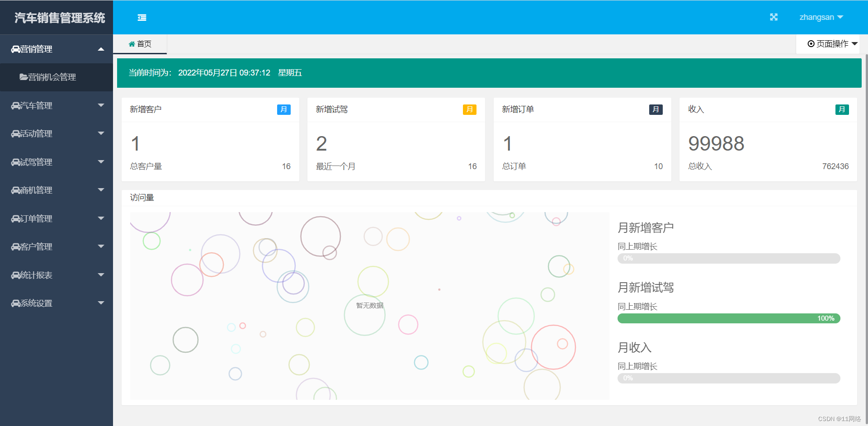Click the blue 月 badge on 新增客户
This screenshot has height=426, width=868.
284,109
